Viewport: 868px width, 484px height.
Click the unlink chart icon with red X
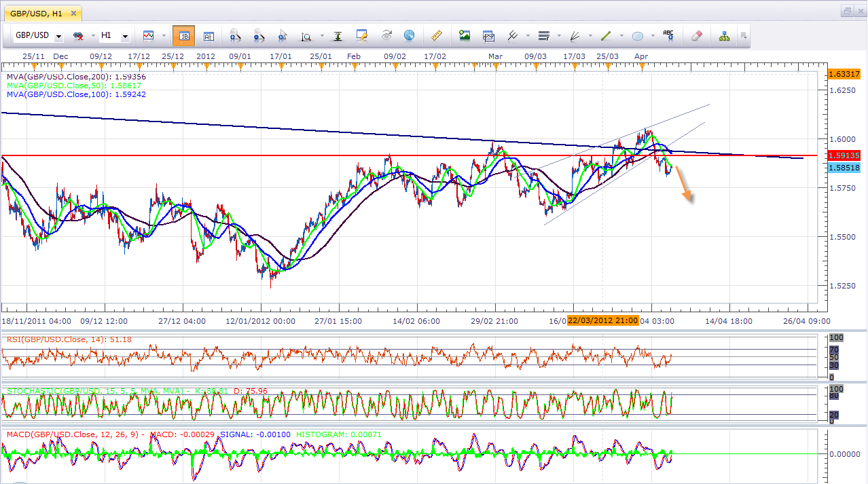click(x=78, y=36)
